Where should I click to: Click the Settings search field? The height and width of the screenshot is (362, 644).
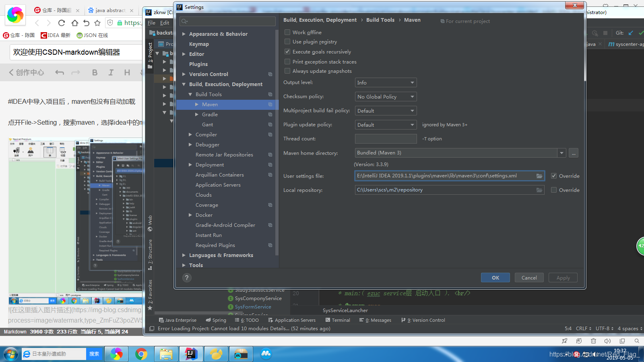(228, 21)
